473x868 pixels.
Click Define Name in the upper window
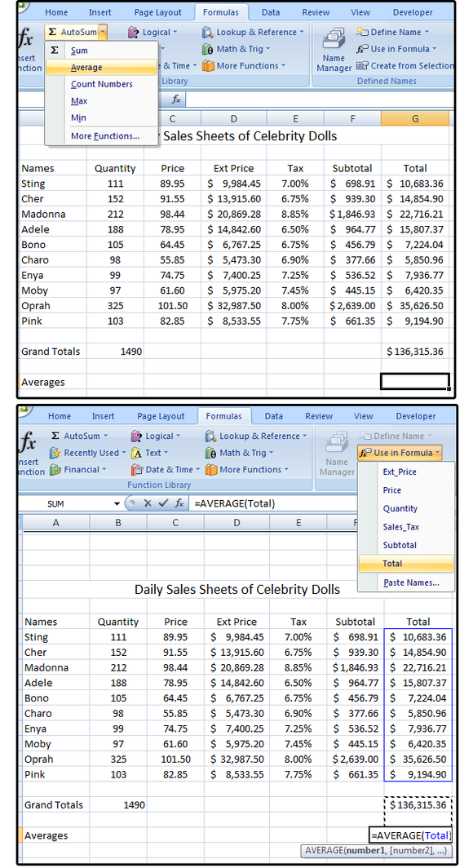pyautogui.click(x=392, y=32)
